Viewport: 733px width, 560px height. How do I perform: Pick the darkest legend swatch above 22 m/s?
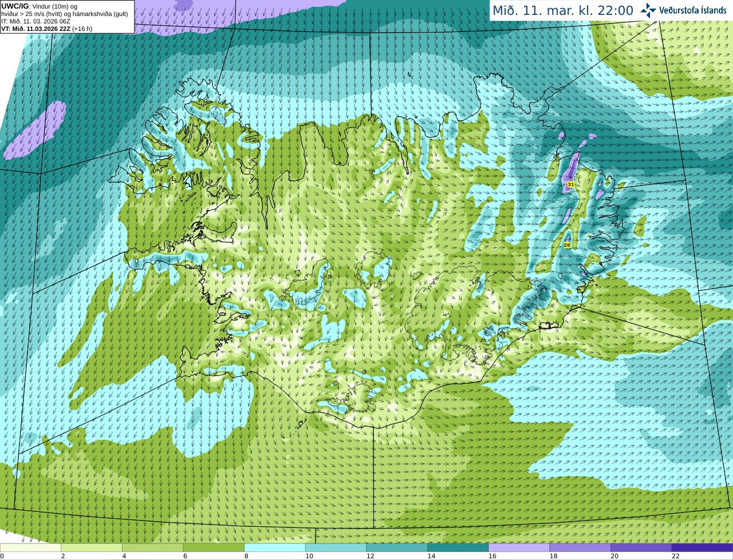pyautogui.click(x=702, y=547)
